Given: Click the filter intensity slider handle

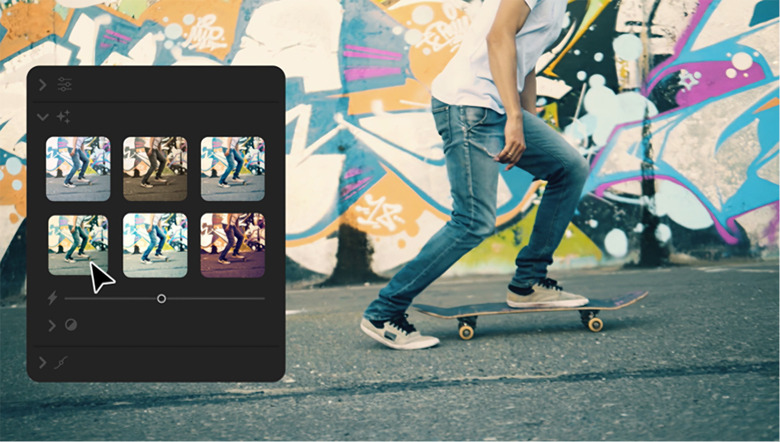Looking at the screenshot, I should point(161,298).
